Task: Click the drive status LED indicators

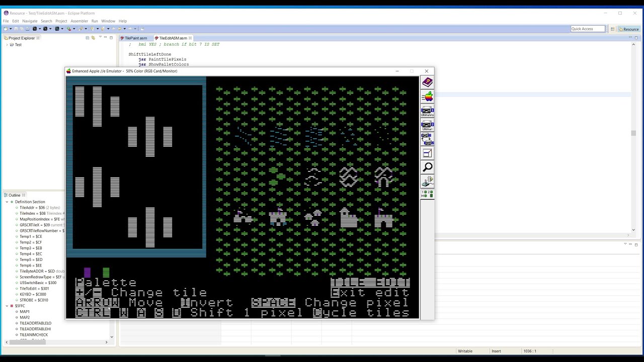Action: [x=427, y=194]
